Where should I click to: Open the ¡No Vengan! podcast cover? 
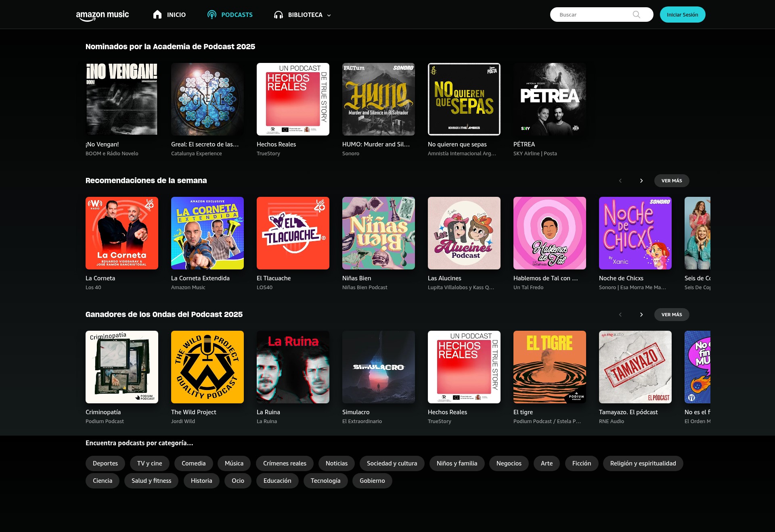[x=122, y=99]
